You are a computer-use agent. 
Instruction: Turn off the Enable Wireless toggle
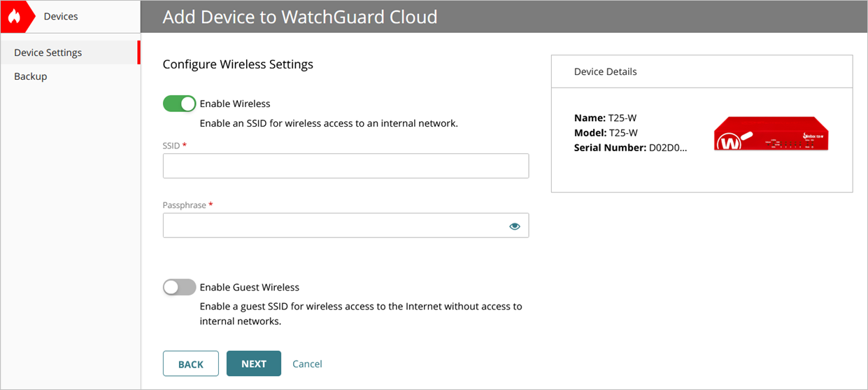[180, 104]
